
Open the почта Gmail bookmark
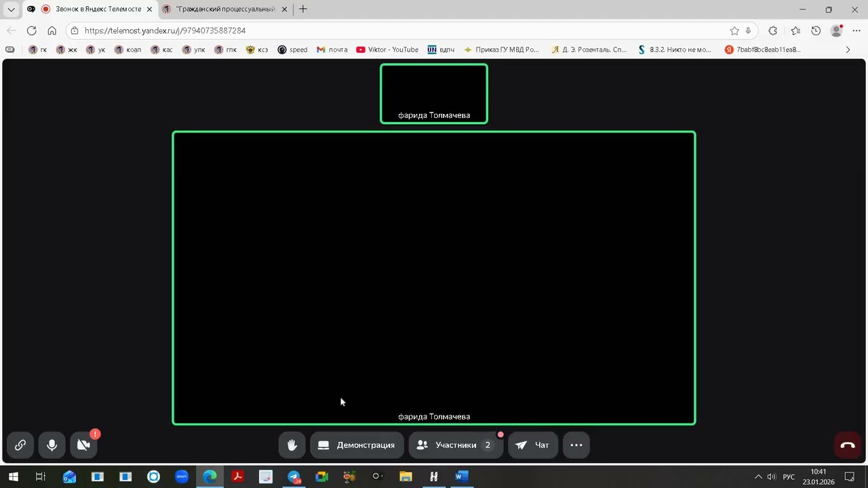pyautogui.click(x=332, y=49)
